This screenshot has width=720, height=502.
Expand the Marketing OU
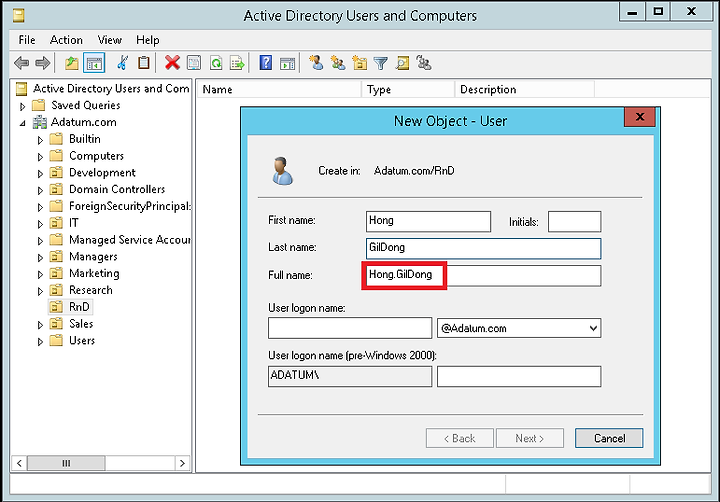(40, 275)
